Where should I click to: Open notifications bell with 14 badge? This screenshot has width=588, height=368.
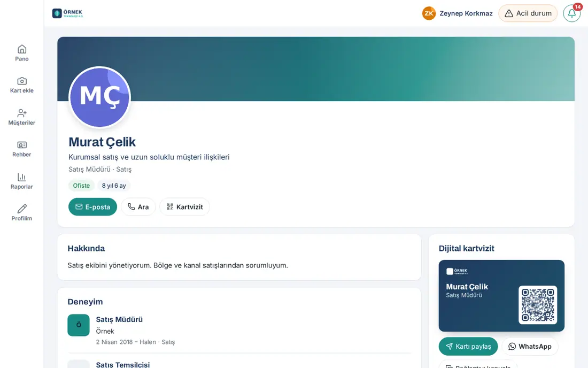[x=572, y=13]
